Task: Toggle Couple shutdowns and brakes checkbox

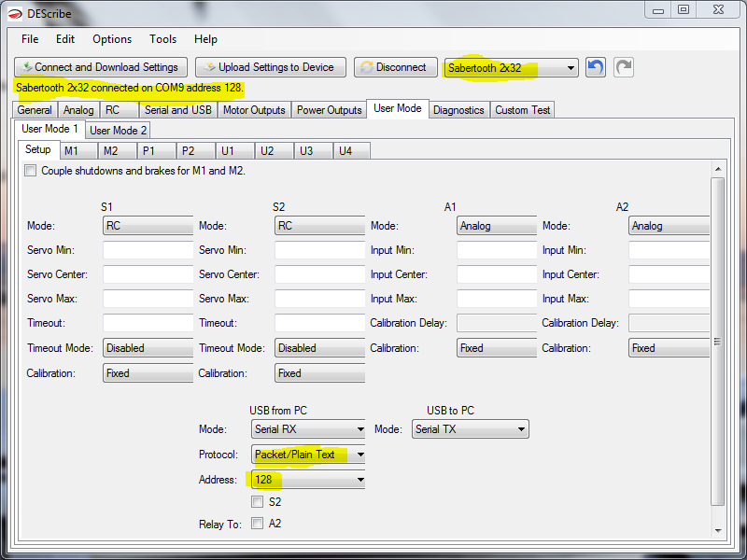Action: coord(31,171)
